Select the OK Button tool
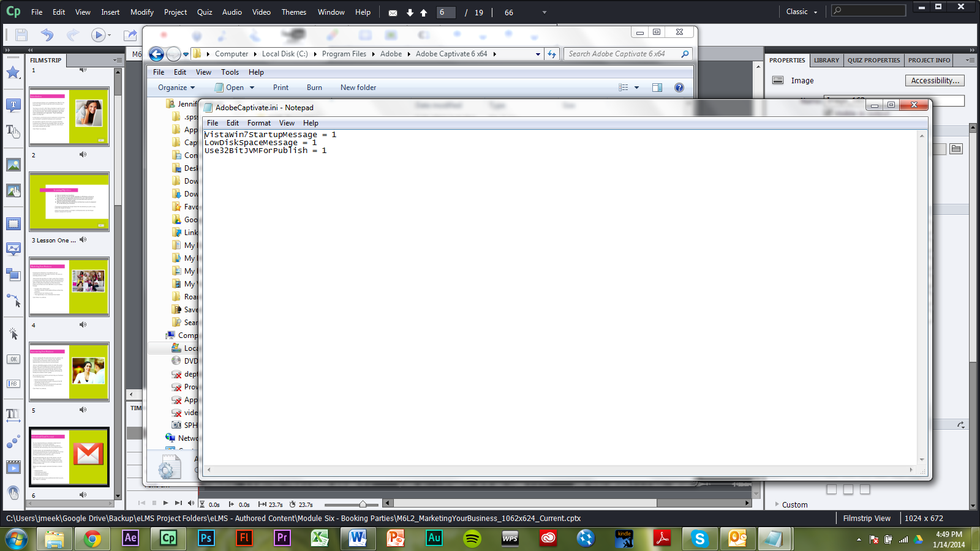This screenshot has width=980, height=551. pyautogui.click(x=13, y=359)
